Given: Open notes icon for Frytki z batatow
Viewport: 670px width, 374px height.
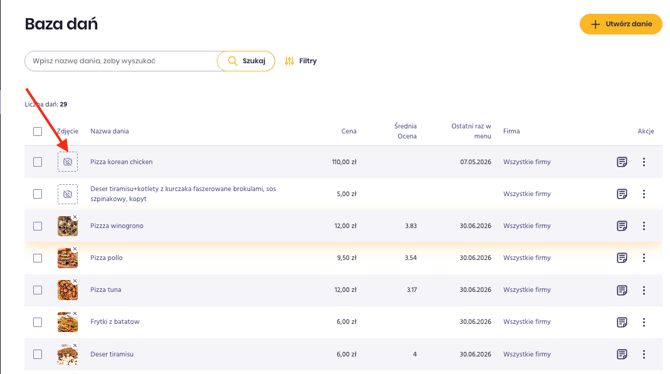Looking at the screenshot, I should pyautogui.click(x=622, y=322).
